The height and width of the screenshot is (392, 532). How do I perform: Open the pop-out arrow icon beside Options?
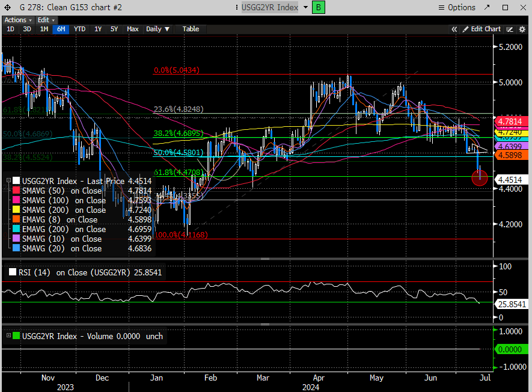(488, 8)
